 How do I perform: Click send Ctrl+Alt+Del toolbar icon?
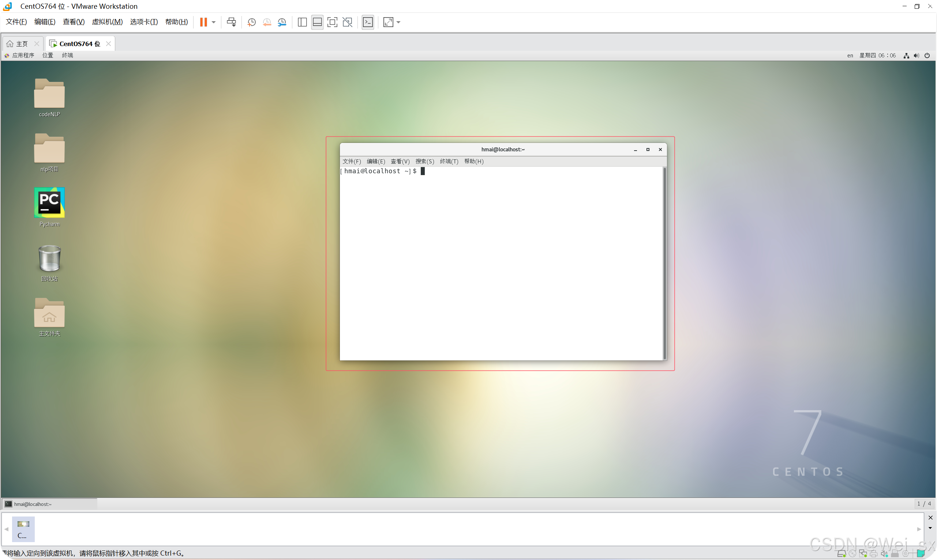[x=231, y=22]
